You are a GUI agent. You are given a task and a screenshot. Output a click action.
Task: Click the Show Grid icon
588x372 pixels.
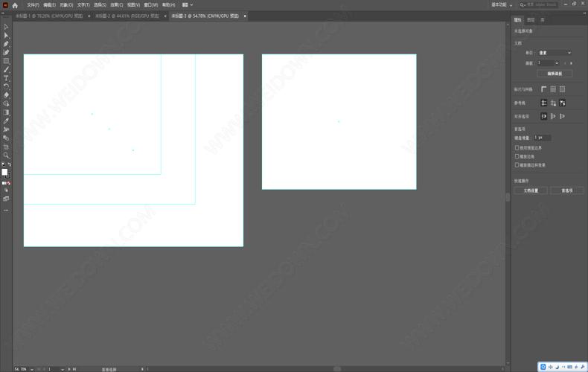click(x=553, y=89)
